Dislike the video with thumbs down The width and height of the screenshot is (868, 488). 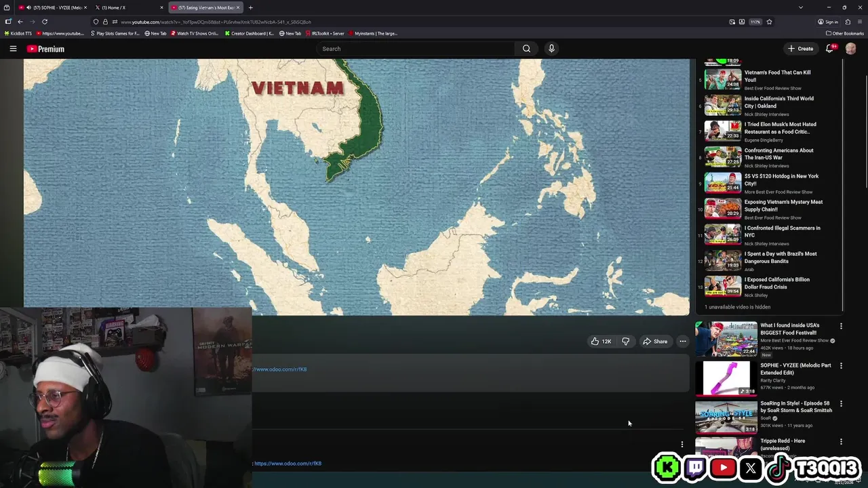pyautogui.click(x=626, y=342)
